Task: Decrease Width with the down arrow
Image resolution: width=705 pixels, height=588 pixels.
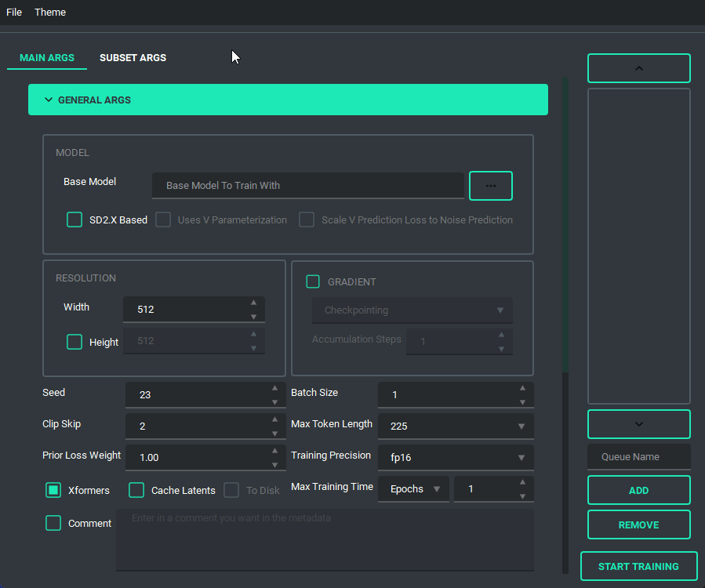Action: [253, 317]
